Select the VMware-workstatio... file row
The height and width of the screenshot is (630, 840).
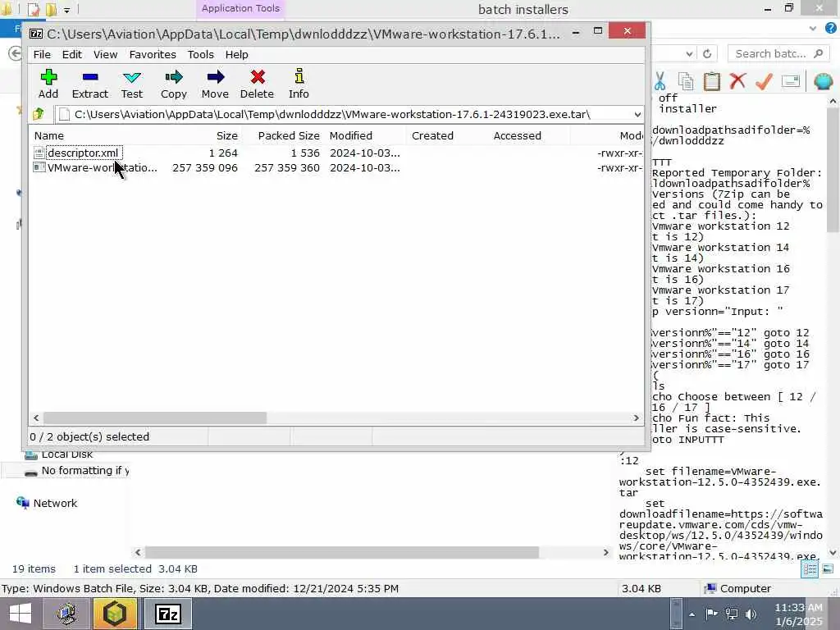336,167
